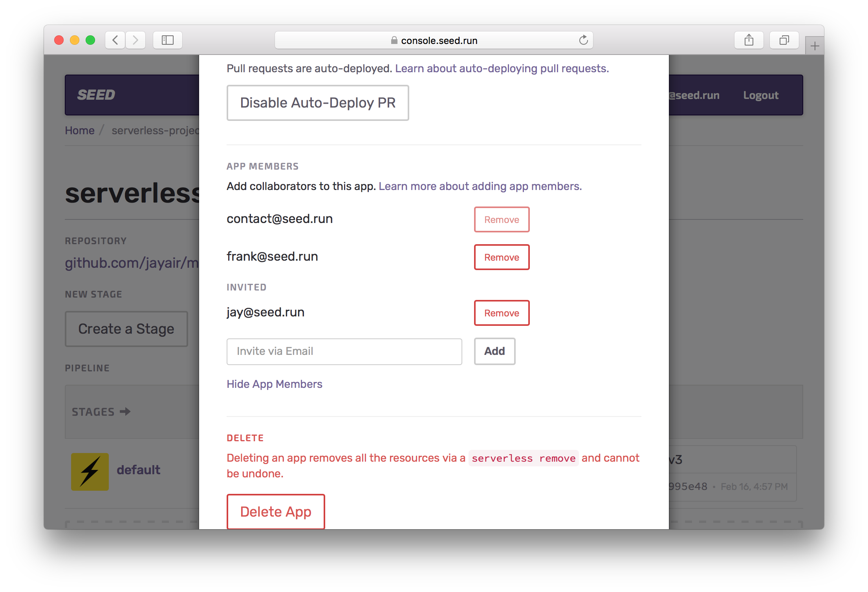This screenshot has width=868, height=592.
Task: Click the default stage lightning bolt icon
Action: (90, 471)
